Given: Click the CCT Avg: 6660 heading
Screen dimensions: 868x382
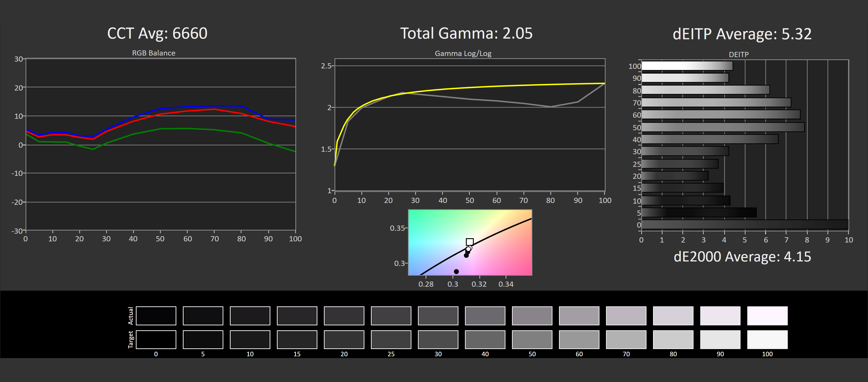Looking at the screenshot, I should 157,33.
